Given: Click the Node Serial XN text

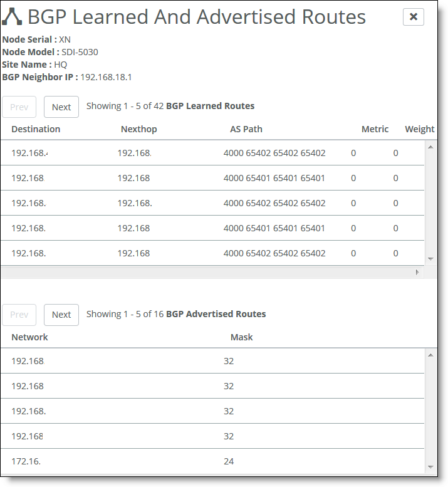Looking at the screenshot, I should coord(65,39).
